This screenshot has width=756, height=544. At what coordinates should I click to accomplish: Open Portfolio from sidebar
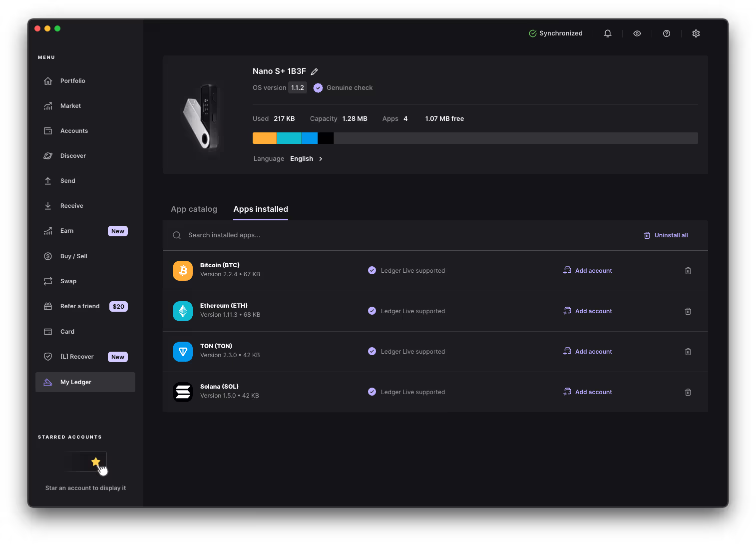click(x=85, y=81)
